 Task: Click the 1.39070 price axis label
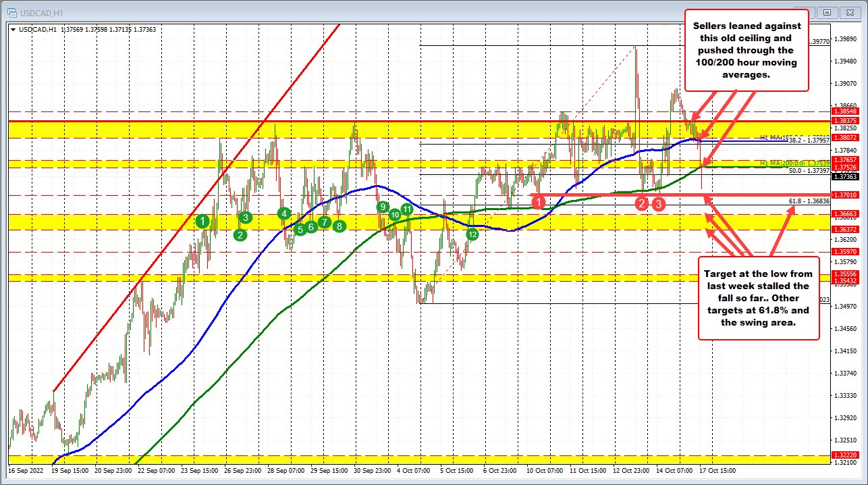[846, 84]
